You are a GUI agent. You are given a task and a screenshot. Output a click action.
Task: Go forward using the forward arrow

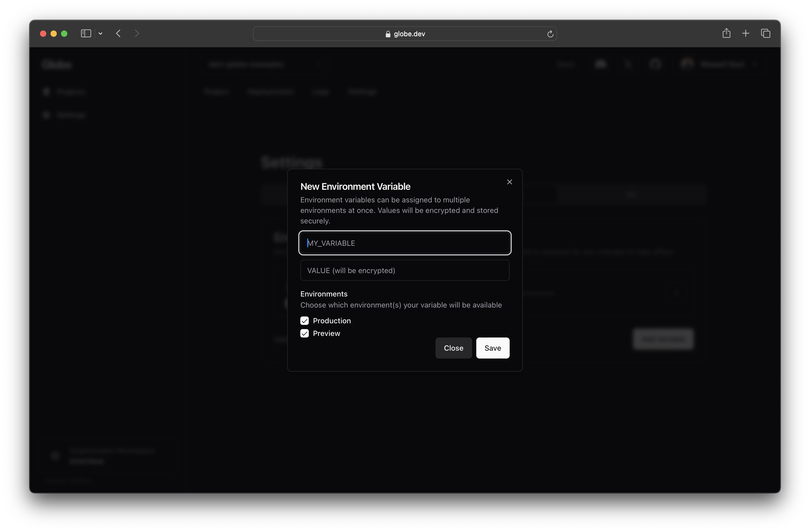[137, 33]
